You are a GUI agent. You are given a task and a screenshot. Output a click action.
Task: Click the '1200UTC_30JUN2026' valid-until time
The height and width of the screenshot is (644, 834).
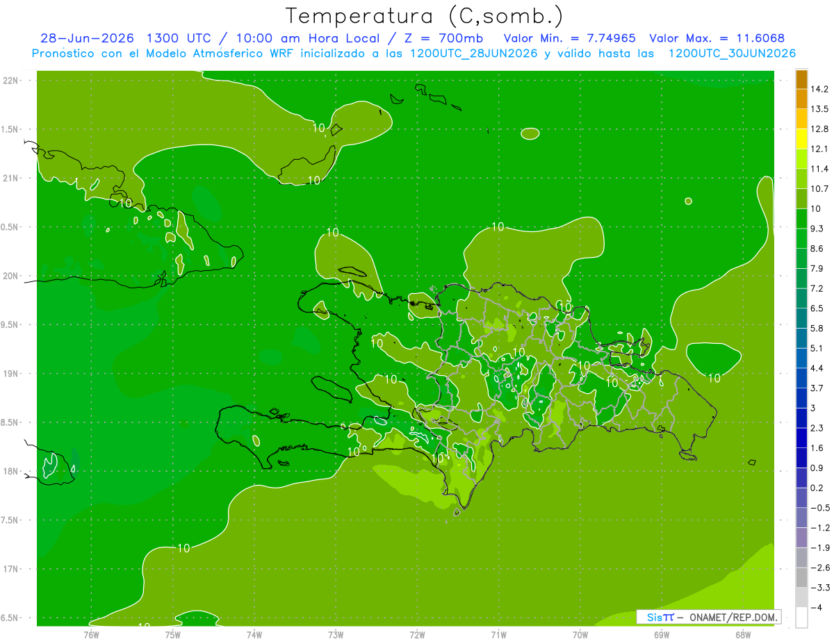coord(732,53)
